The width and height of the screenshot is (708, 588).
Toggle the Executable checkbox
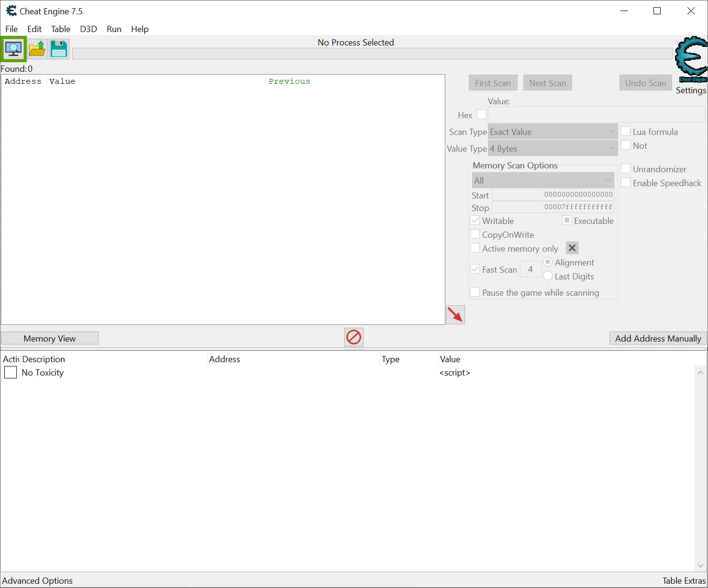(567, 221)
